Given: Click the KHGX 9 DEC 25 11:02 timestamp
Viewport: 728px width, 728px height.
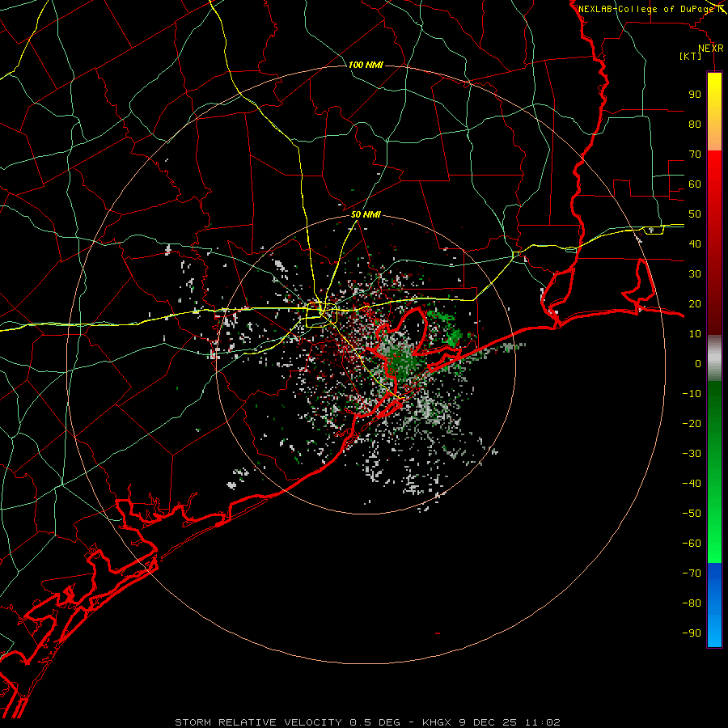Looking at the screenshot, I should pos(491,722).
